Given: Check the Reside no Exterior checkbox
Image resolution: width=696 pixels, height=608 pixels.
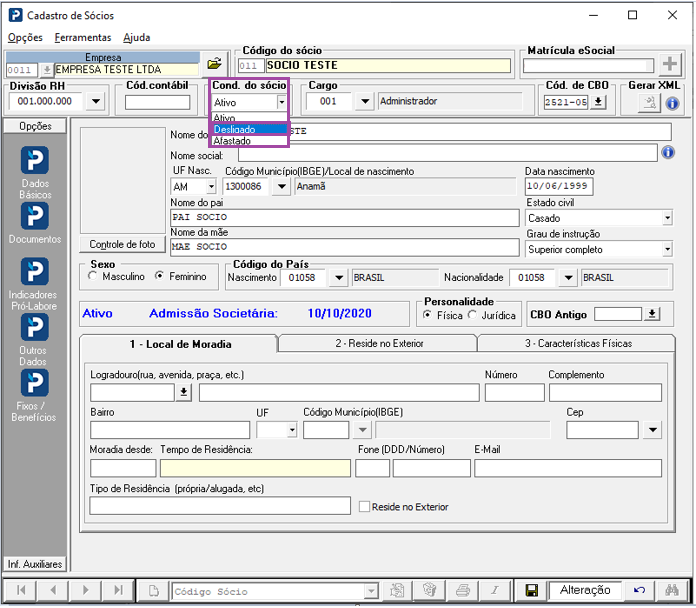Looking at the screenshot, I should 364,506.
